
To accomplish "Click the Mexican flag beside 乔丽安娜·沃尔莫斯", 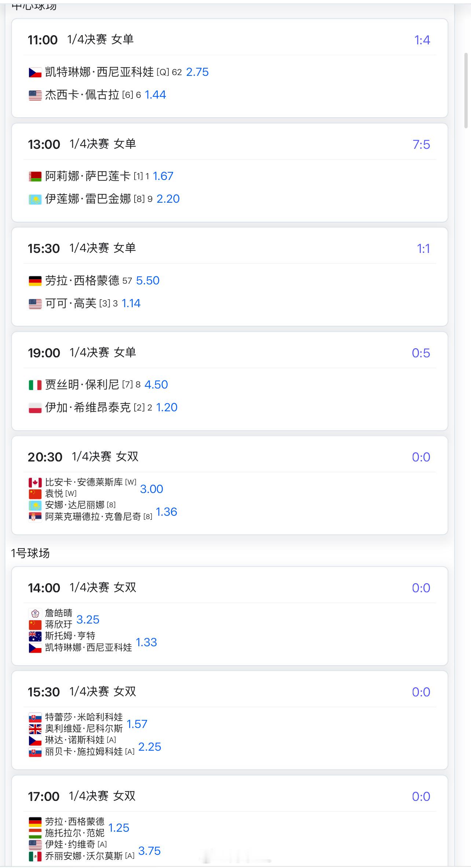I will point(35,856).
